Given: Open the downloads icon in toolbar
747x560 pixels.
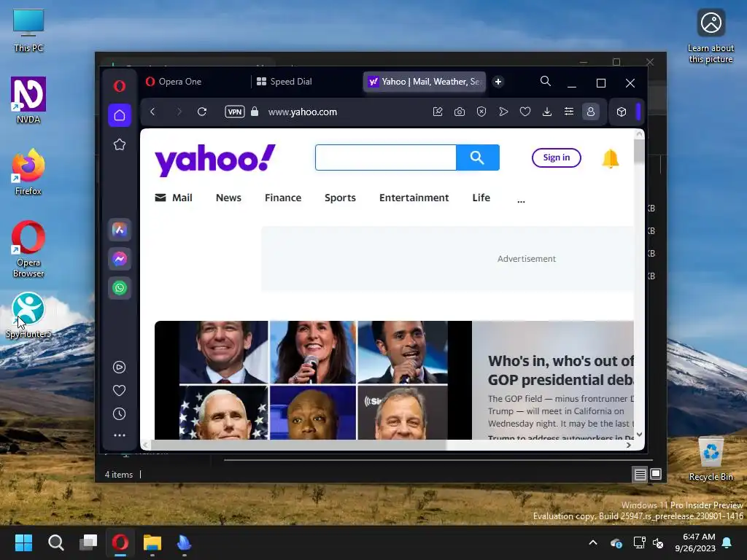Looking at the screenshot, I should (x=547, y=112).
